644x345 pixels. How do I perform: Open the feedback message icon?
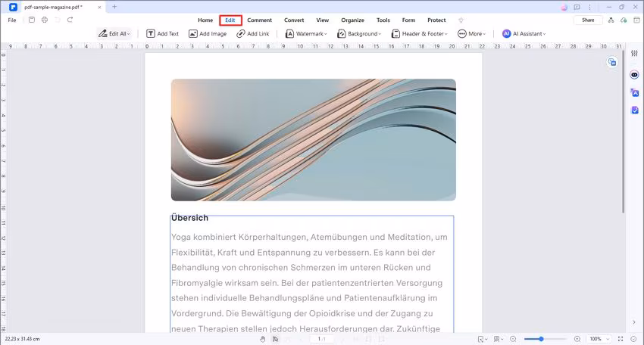coord(577,8)
